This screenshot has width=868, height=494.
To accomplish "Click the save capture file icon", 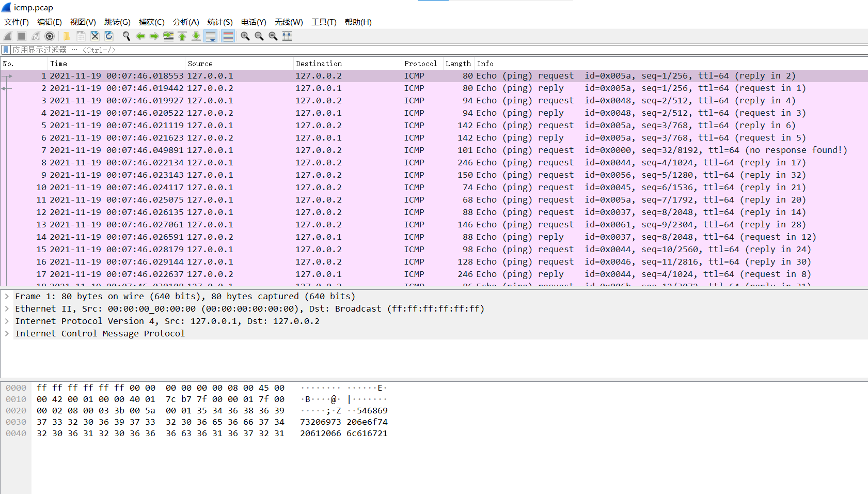I will [81, 36].
